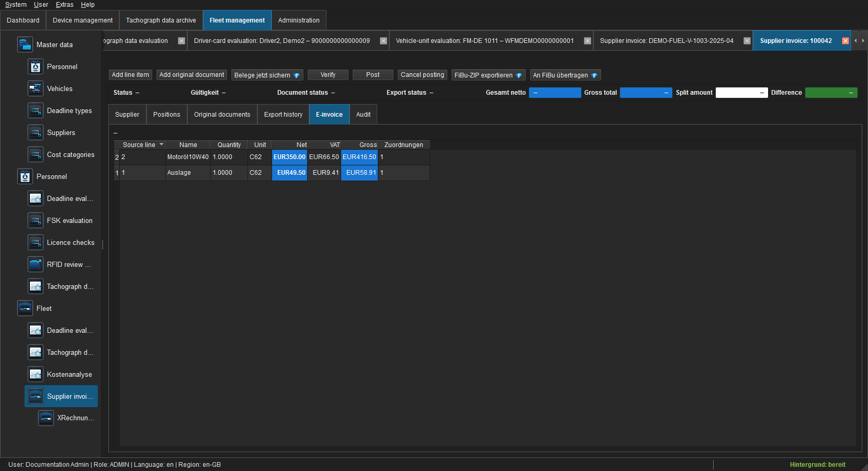Open the User menu

(x=41, y=5)
